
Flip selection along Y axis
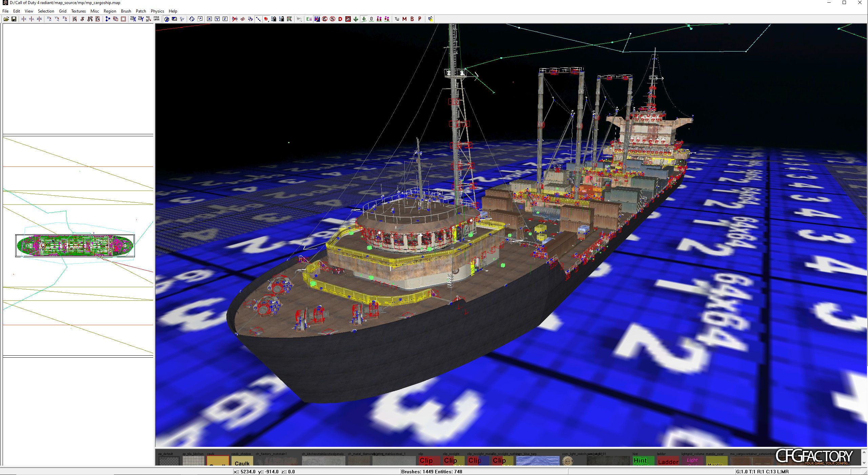point(32,19)
